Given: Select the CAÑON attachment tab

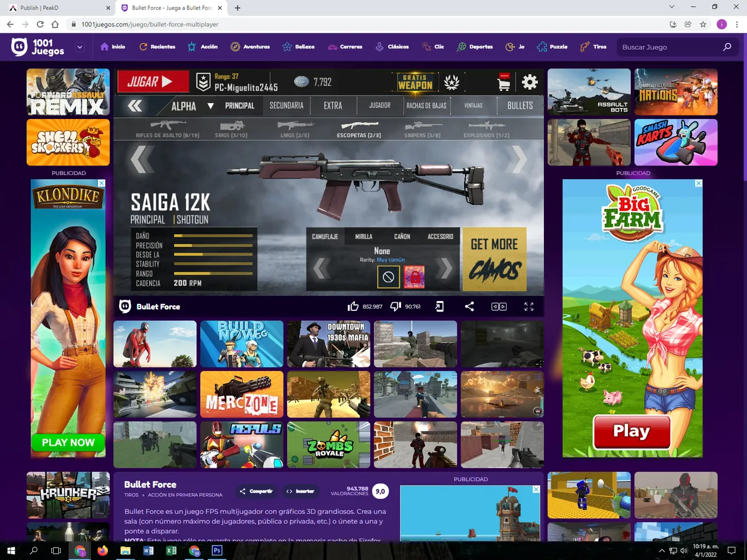Looking at the screenshot, I should (x=402, y=237).
